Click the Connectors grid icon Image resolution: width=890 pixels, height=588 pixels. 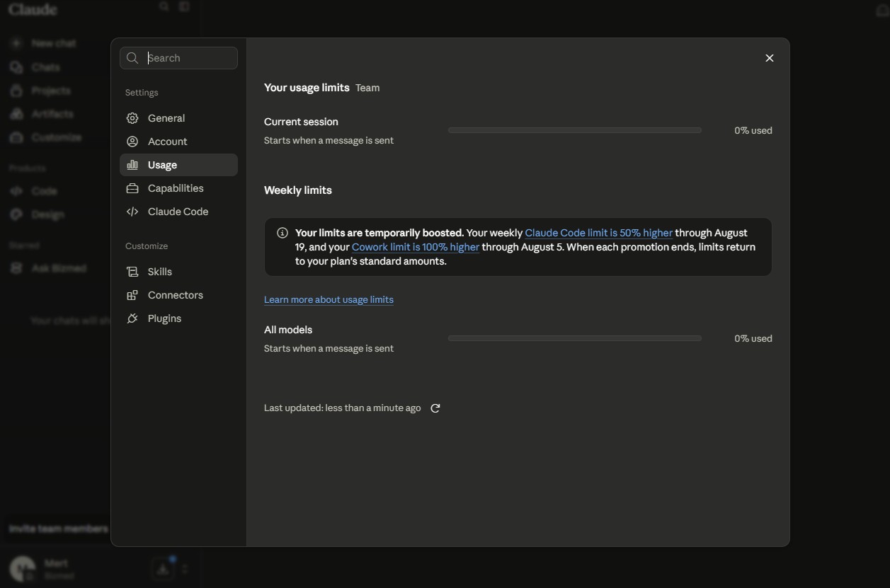point(132,295)
